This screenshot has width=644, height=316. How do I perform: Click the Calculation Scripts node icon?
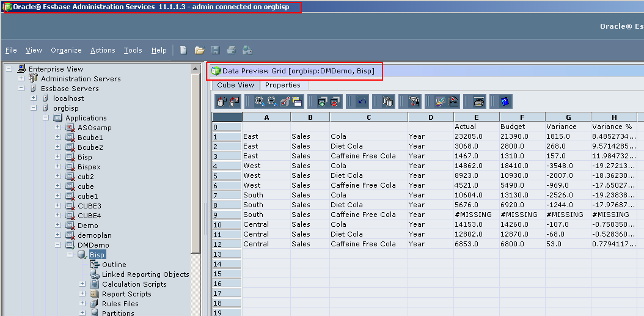tap(95, 284)
